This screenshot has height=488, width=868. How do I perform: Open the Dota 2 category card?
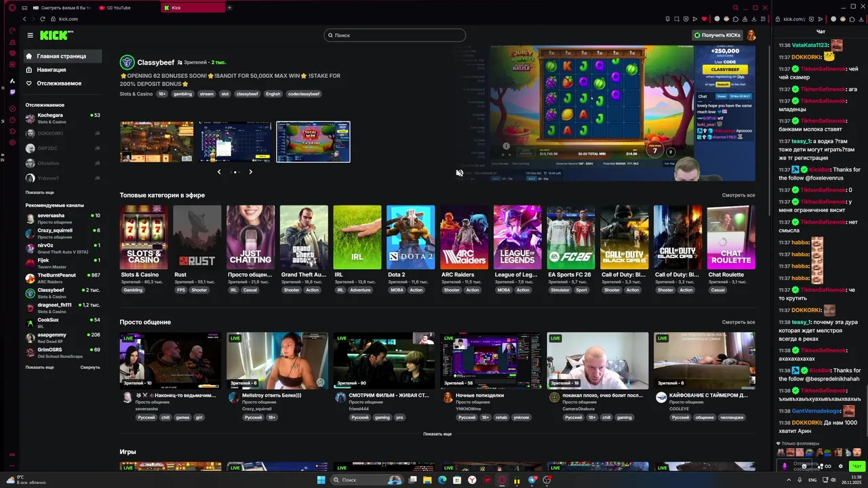click(x=410, y=237)
